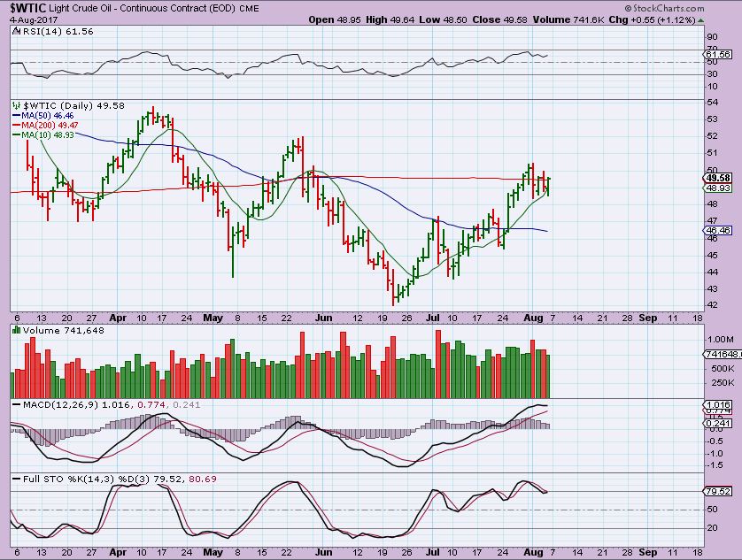Click the 80.69 %D value in STO label

(x=203, y=479)
